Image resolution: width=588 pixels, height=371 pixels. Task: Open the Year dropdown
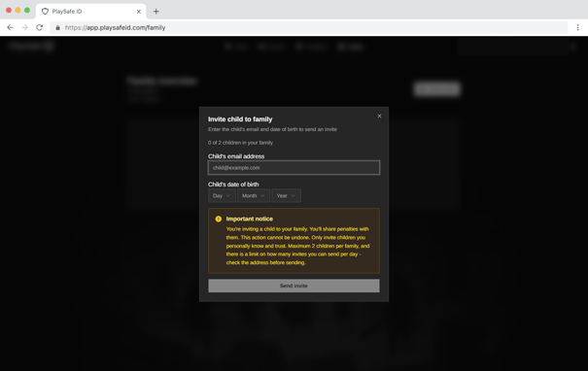tap(286, 195)
